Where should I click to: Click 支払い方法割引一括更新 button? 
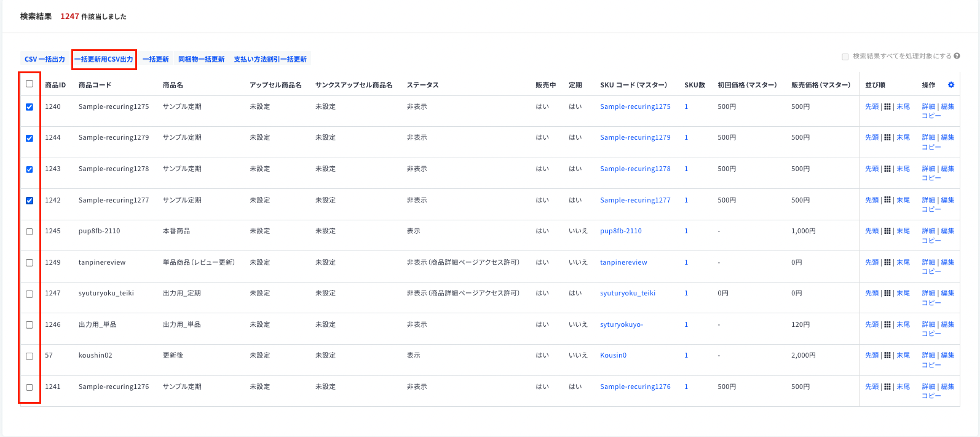pos(271,59)
